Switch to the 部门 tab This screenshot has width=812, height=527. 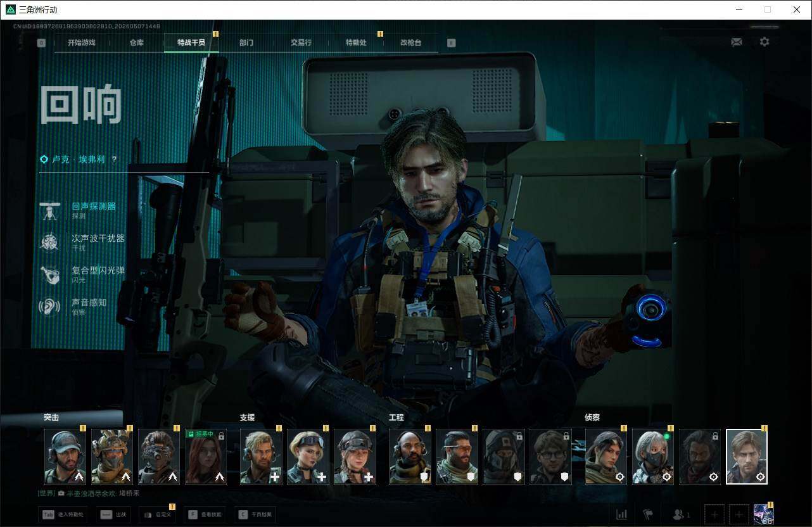coord(246,43)
